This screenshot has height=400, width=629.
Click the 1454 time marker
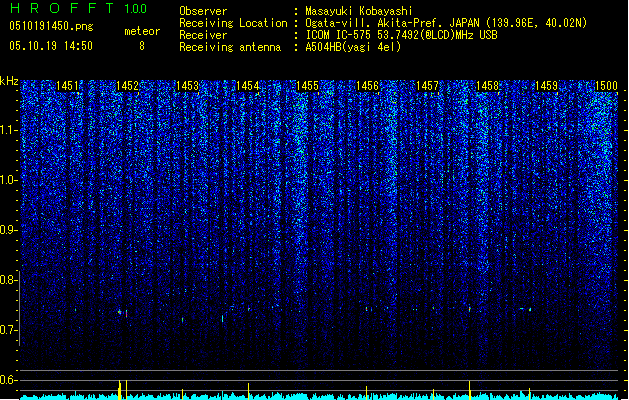point(248,86)
